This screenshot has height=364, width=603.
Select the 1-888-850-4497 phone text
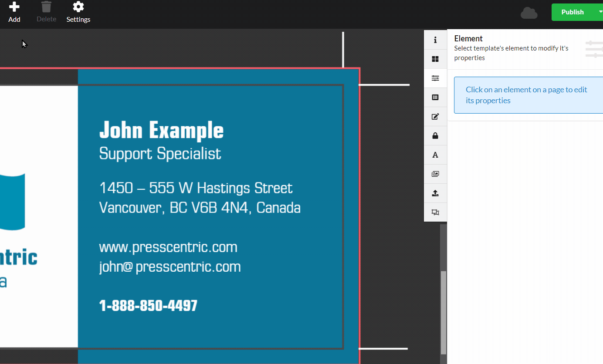click(148, 306)
